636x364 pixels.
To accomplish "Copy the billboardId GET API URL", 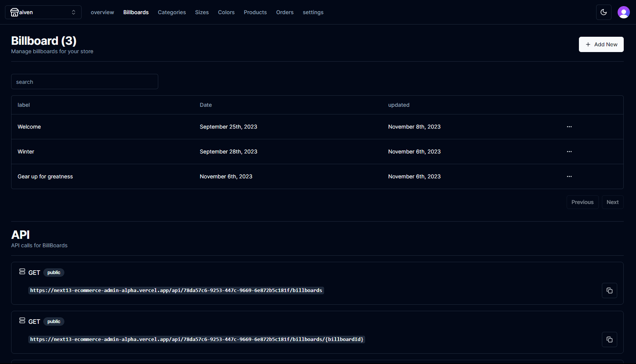I will (610, 340).
